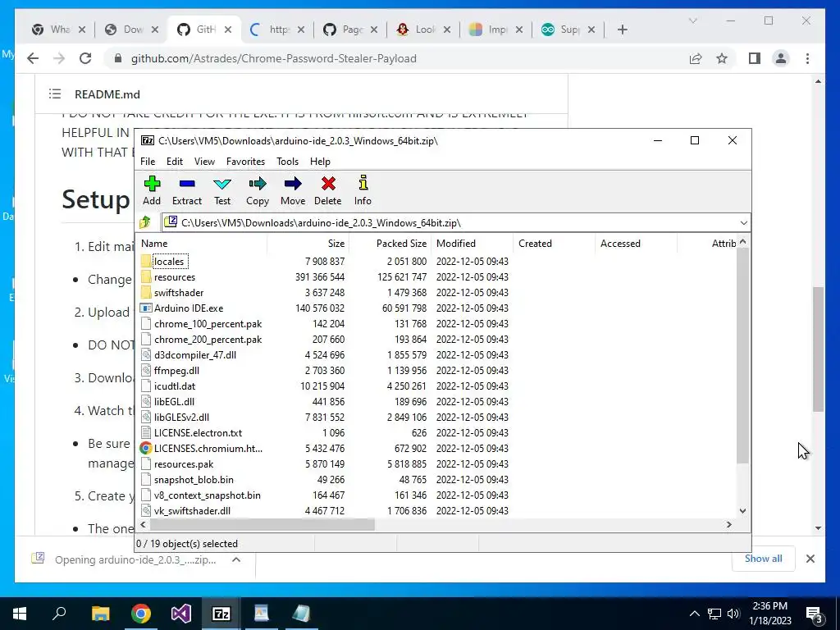Select the locales folder
Image resolution: width=840 pixels, height=630 pixels.
tap(169, 262)
